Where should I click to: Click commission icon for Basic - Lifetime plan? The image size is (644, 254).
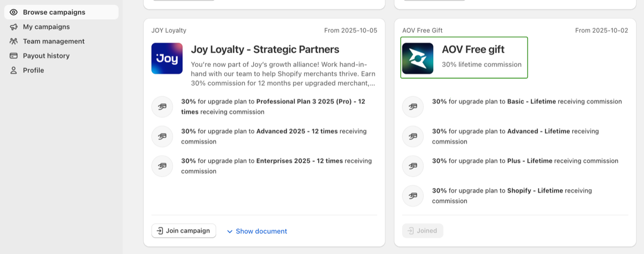point(413,107)
